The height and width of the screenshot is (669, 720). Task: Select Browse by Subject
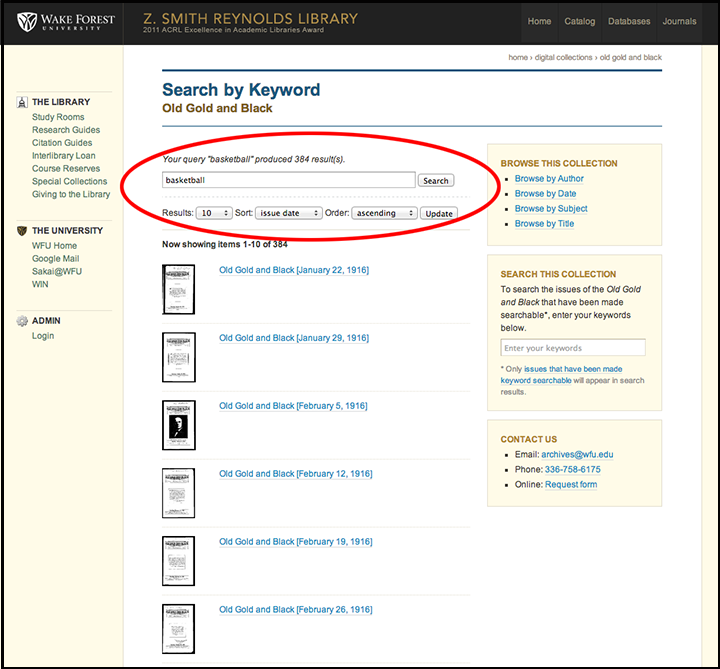(551, 208)
